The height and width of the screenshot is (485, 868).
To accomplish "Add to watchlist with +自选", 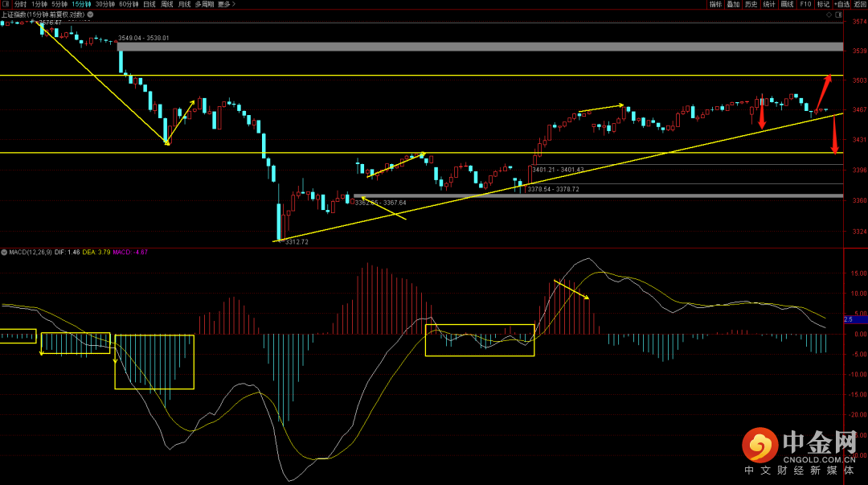I will click(841, 4).
